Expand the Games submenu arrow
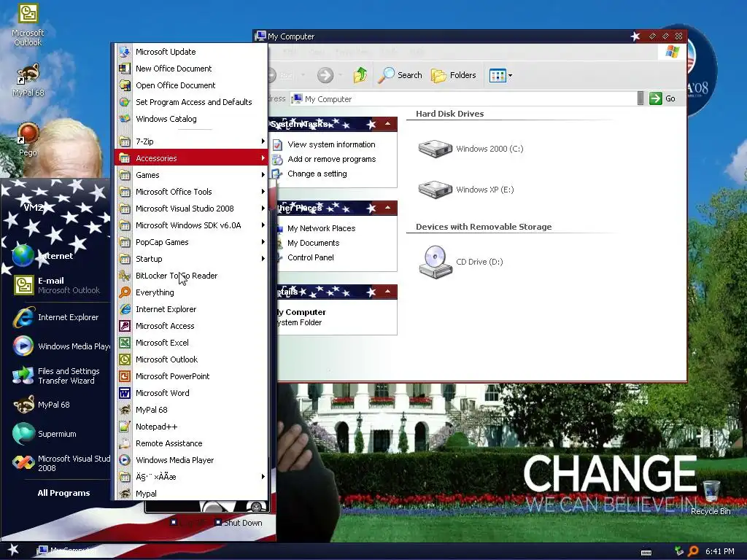 (263, 175)
